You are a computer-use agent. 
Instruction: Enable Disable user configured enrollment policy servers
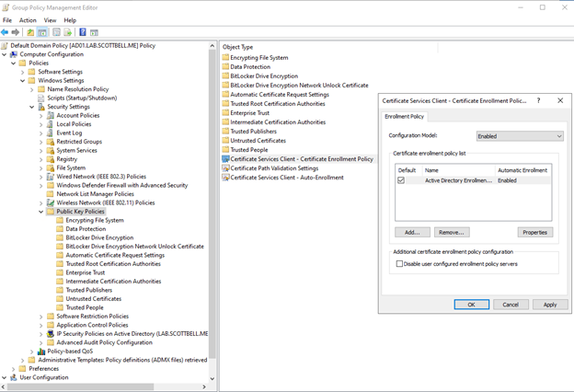click(399, 263)
